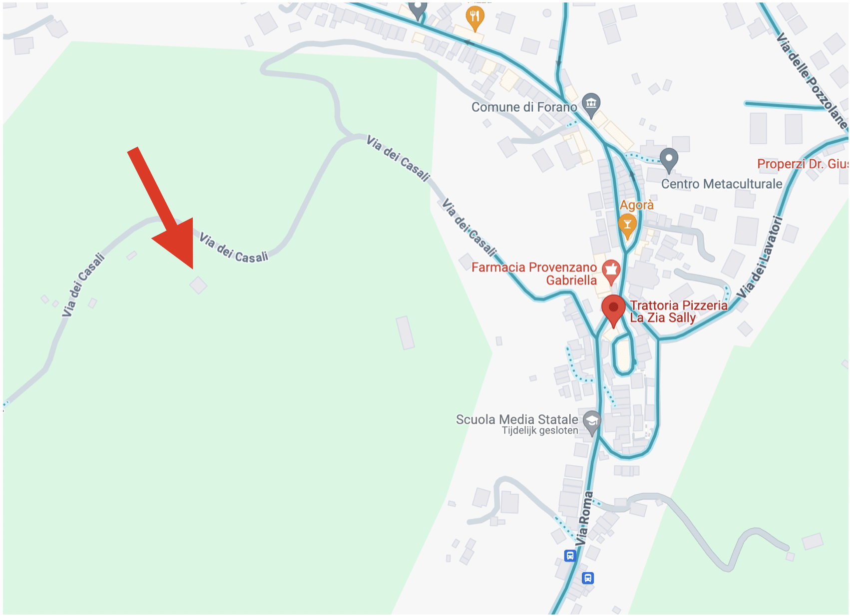The image size is (850, 616).
Task: Click the Via Roma street label
Action: 584,518
